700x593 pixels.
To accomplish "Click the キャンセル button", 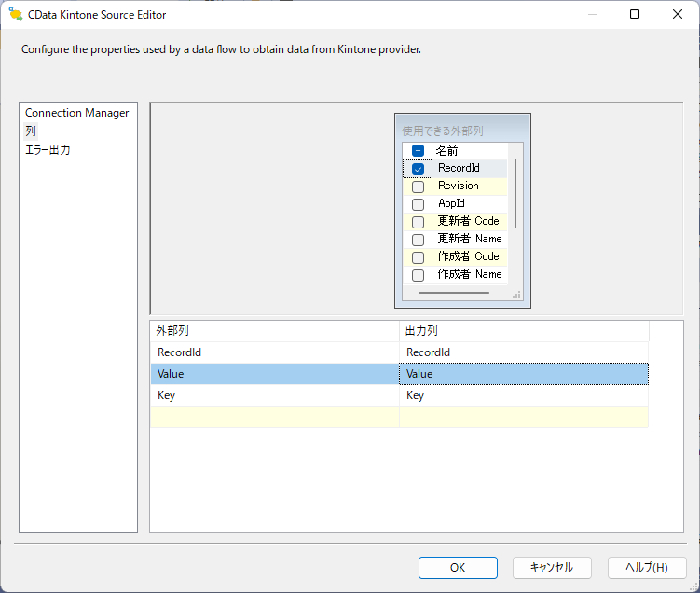I will (x=552, y=568).
